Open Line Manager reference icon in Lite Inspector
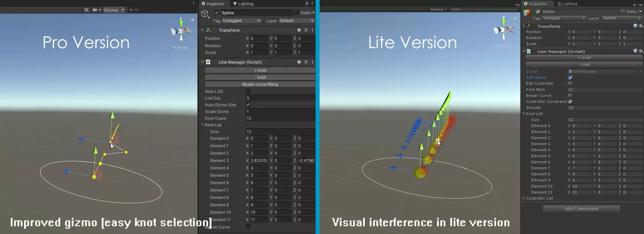 pos(635,51)
